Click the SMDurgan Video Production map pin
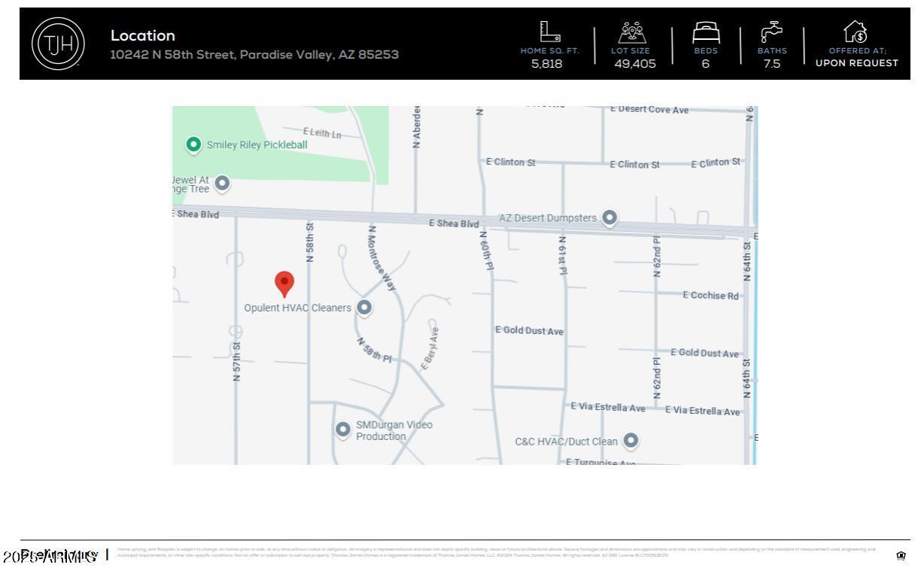Screen dimensions: 924x583 pyautogui.click(x=343, y=430)
